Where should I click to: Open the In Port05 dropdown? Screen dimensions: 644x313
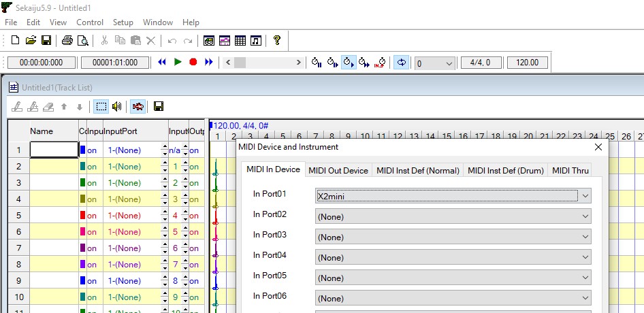point(453,278)
